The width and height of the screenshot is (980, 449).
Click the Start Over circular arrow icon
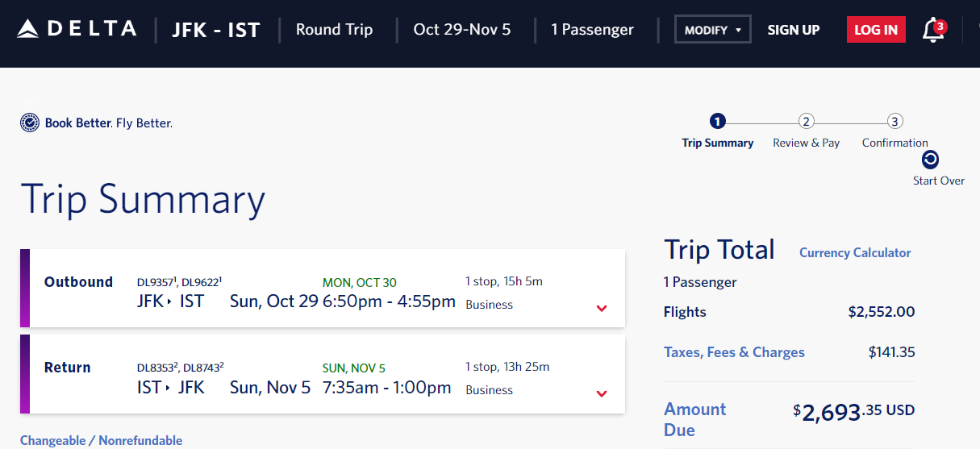[930, 160]
